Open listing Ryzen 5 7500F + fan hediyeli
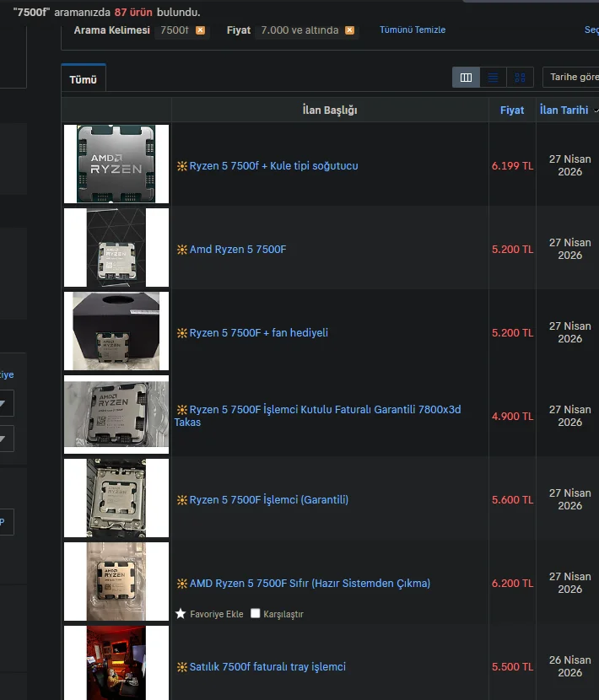 [x=259, y=332]
